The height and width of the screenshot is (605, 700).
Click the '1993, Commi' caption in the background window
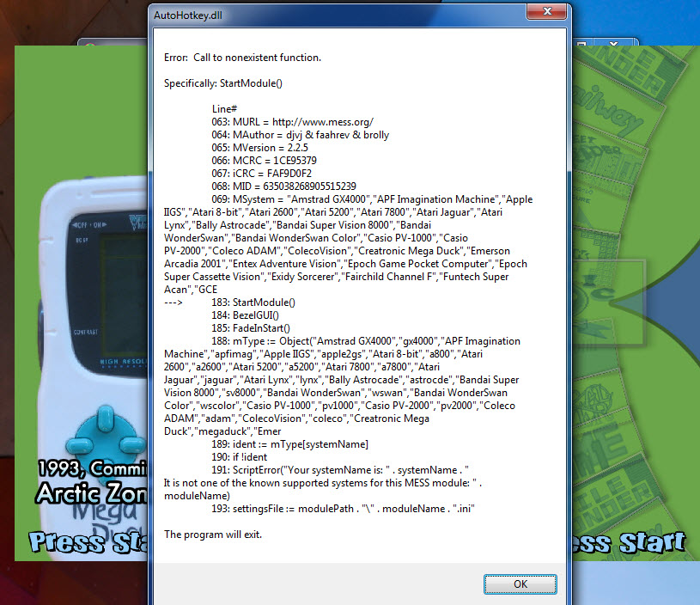tap(93, 468)
